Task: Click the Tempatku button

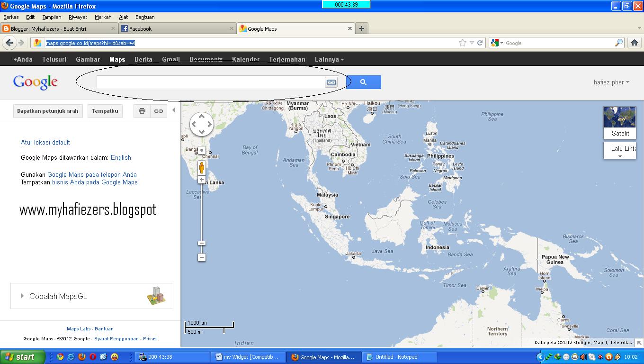Action: 105,111
